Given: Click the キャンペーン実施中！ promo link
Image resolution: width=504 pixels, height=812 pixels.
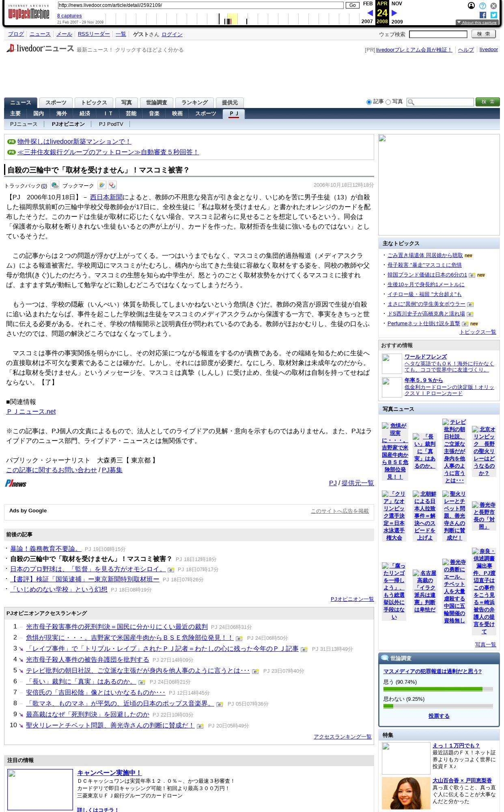Looking at the screenshot, I should pyautogui.click(x=110, y=773).
